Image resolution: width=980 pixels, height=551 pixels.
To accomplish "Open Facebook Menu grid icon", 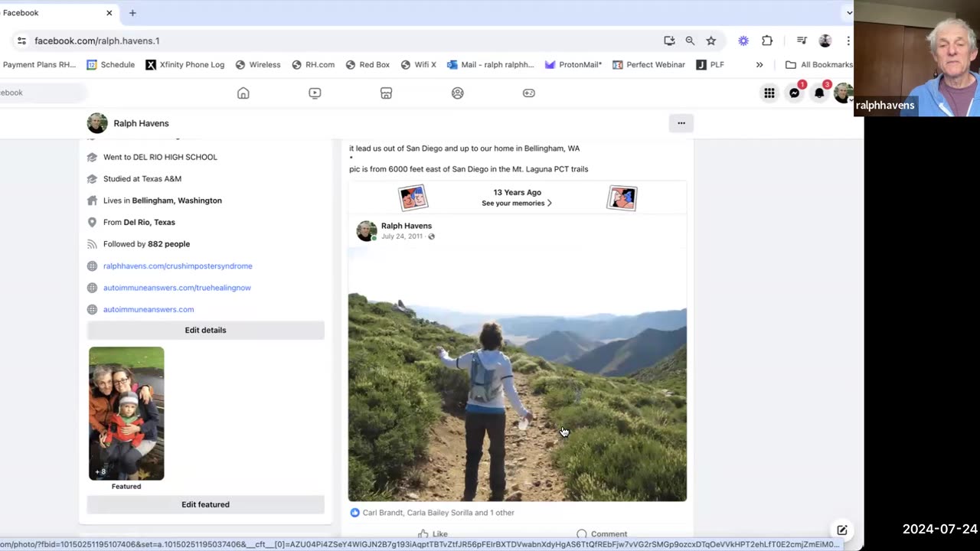I will [x=769, y=93].
